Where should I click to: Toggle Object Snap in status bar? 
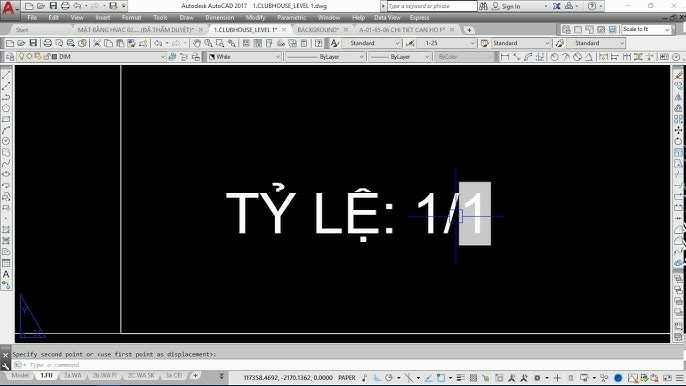441,377
